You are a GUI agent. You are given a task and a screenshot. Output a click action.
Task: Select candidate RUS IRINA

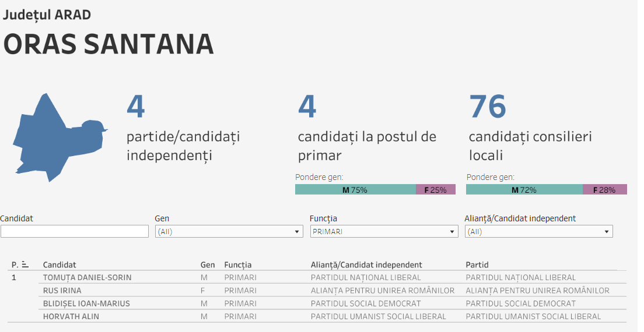click(x=62, y=291)
